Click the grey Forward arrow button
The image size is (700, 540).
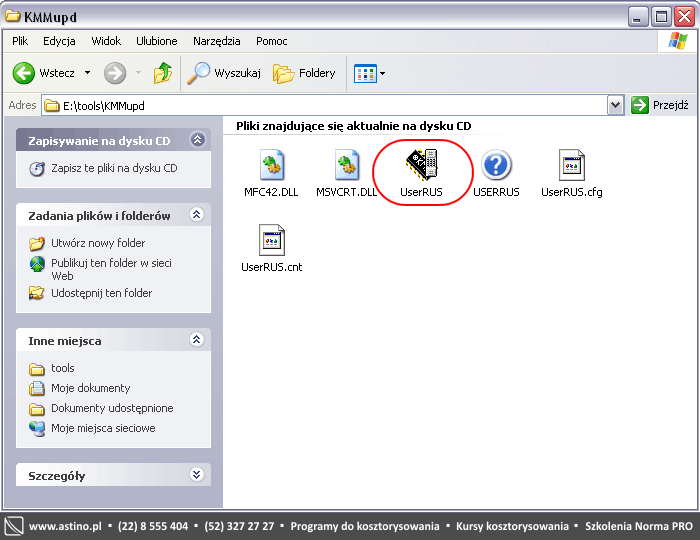tap(115, 73)
